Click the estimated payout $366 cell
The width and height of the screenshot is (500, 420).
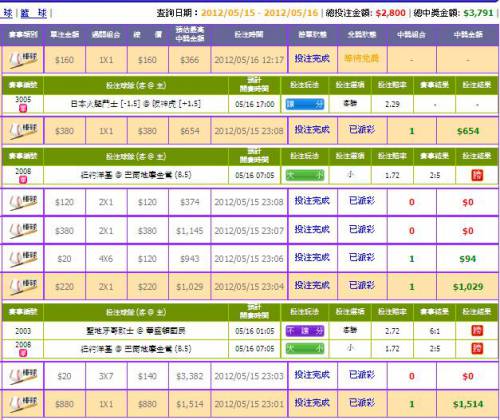[x=190, y=60]
